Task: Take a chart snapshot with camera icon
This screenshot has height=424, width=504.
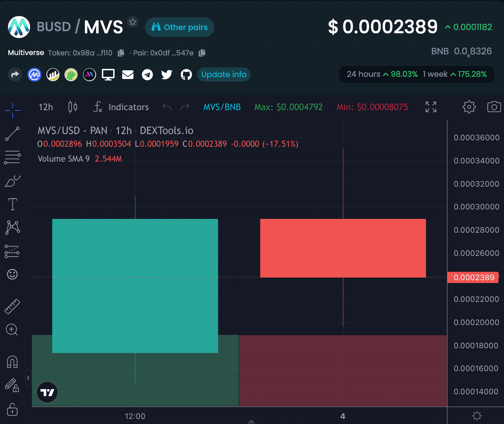Action: pyautogui.click(x=494, y=107)
